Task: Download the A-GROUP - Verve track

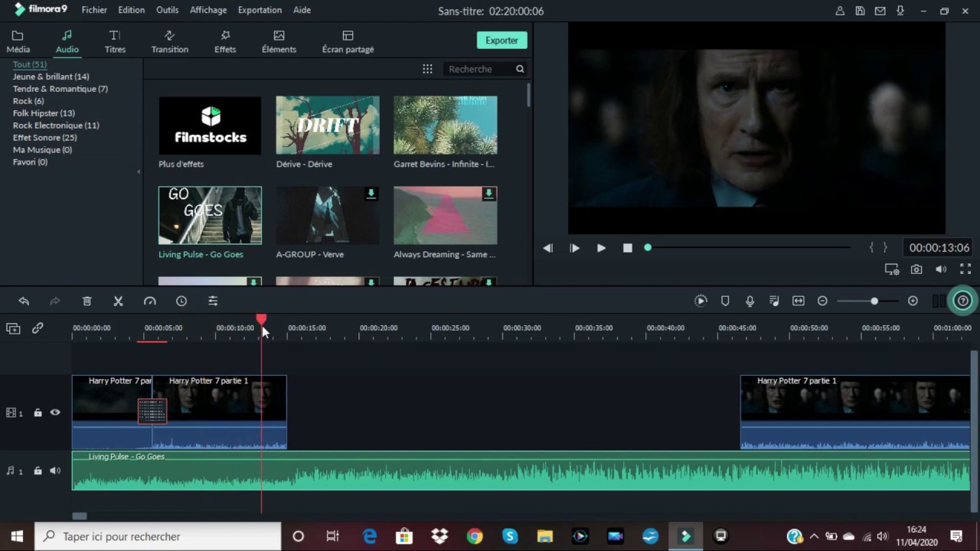Action: [x=371, y=194]
